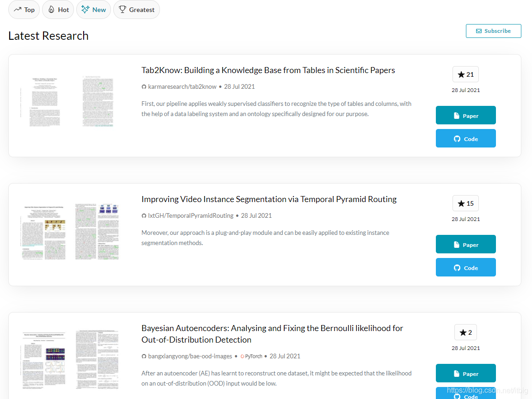Click the PyTorch framework tag

[x=251, y=356]
